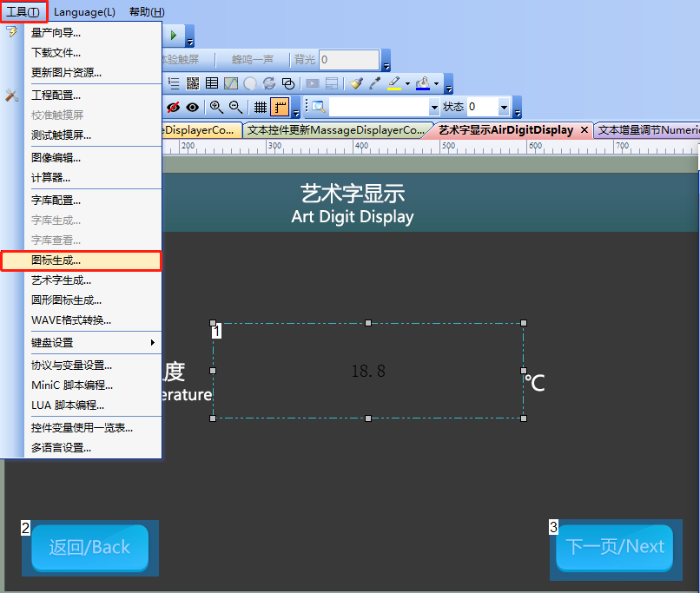Open the 状态 dropdown list

(504, 107)
